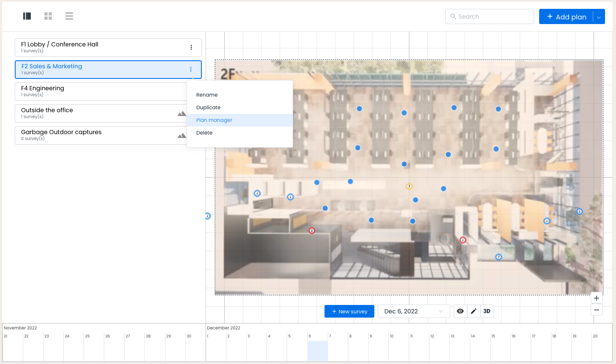
Task: Zoom out of the floor plan with minus
Action: tap(597, 310)
